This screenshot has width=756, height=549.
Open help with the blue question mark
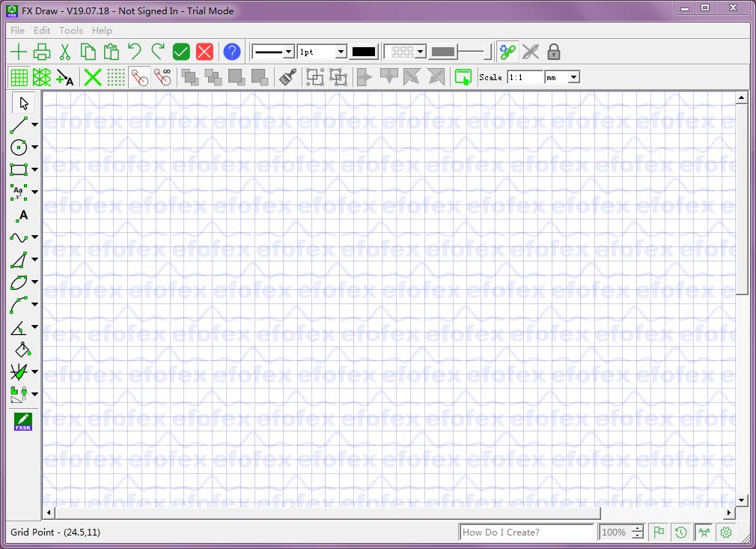coord(232,52)
